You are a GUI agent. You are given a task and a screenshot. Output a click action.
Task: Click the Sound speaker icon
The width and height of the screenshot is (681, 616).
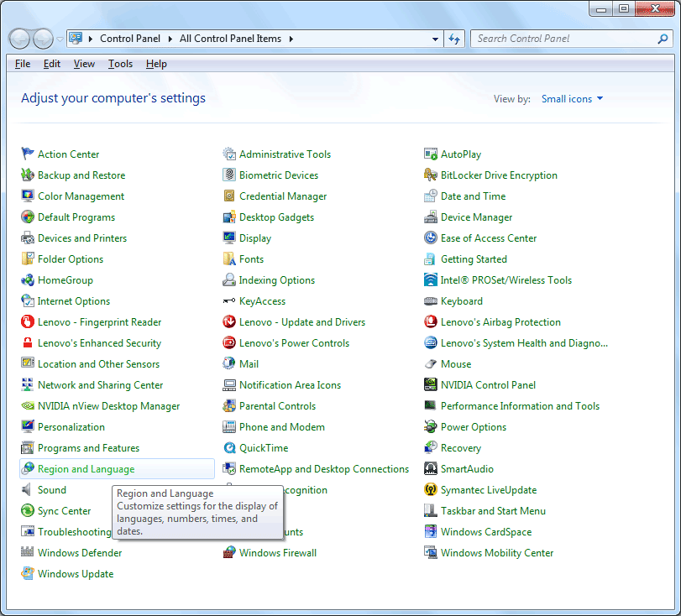[x=27, y=489]
